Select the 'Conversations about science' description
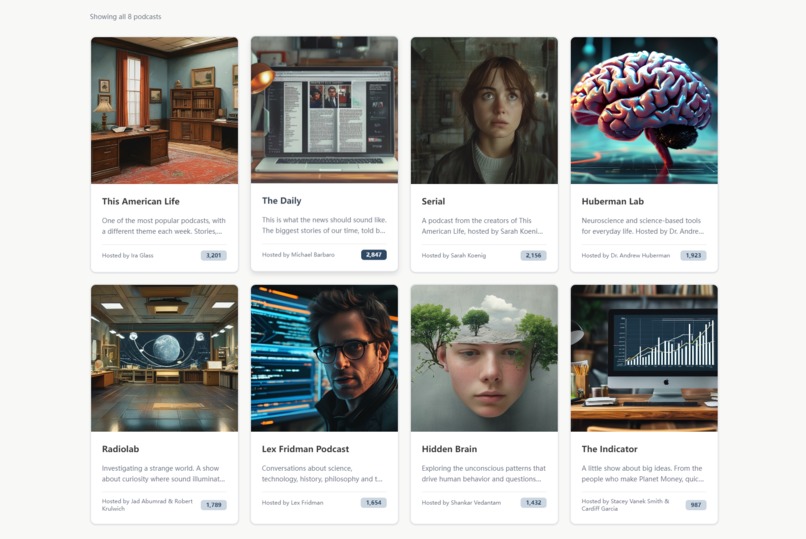This screenshot has height=539, width=806. (x=322, y=474)
